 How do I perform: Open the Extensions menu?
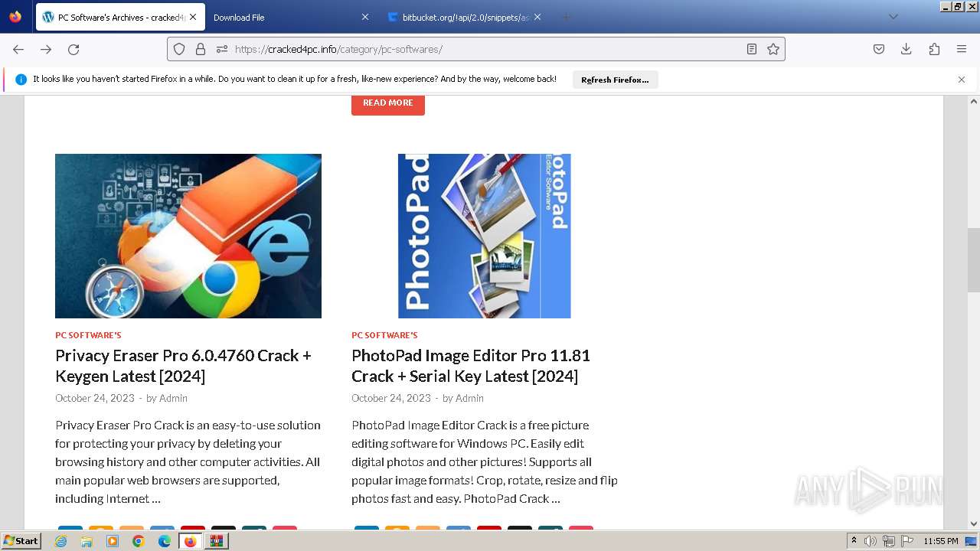(934, 49)
